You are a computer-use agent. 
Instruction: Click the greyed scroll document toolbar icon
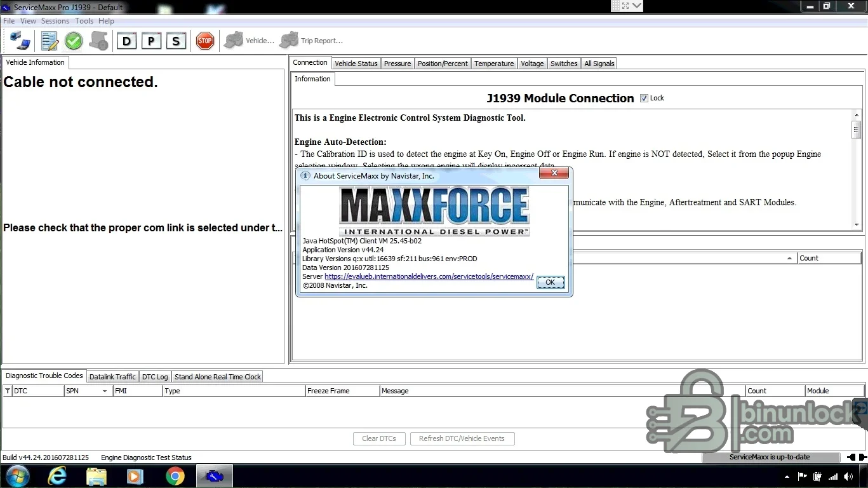tap(99, 41)
